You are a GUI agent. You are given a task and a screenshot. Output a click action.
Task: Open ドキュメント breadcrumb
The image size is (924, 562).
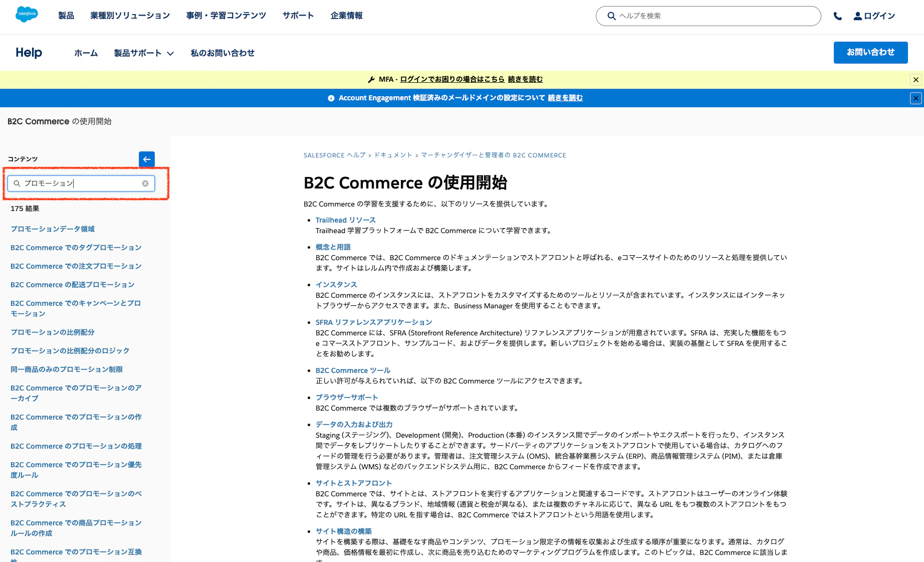393,155
